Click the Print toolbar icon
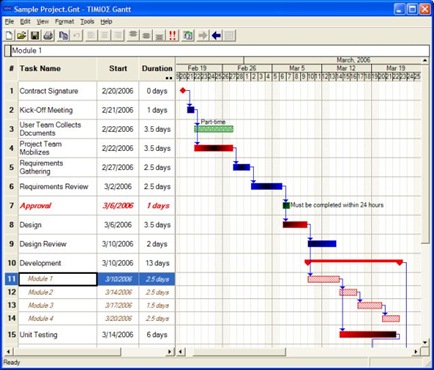The height and width of the screenshot is (370, 434). tap(48, 35)
